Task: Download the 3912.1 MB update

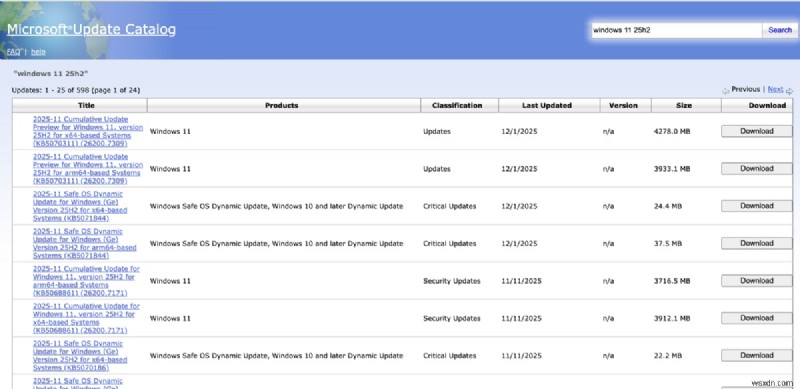Action: point(757,318)
